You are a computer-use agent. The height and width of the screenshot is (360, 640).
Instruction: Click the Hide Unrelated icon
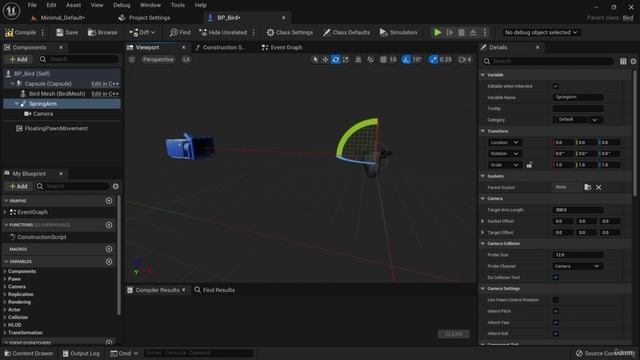(x=203, y=32)
